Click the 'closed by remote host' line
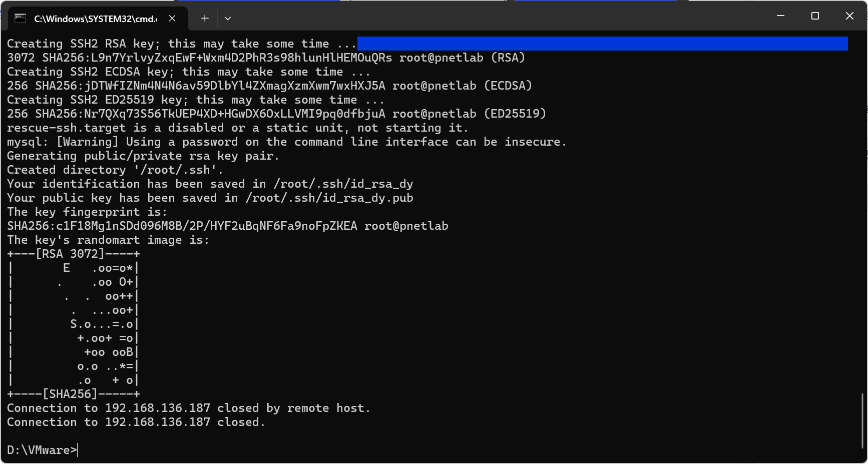Screen dimensions: 868x464 click(x=189, y=408)
